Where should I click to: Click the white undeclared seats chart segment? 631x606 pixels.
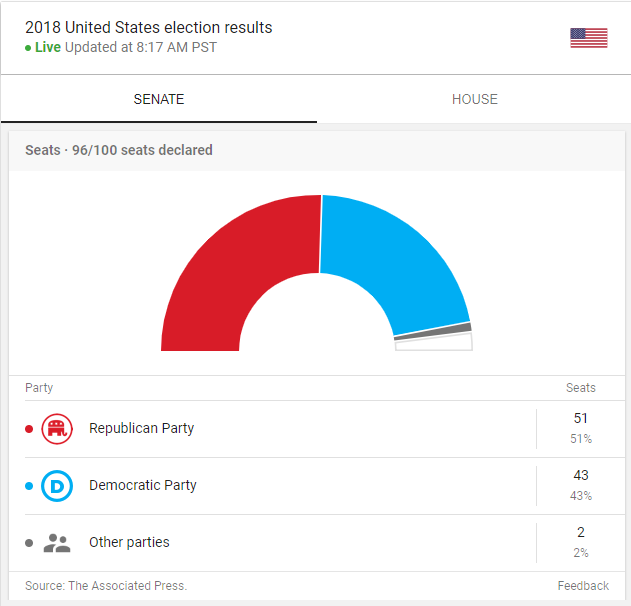[434, 345]
